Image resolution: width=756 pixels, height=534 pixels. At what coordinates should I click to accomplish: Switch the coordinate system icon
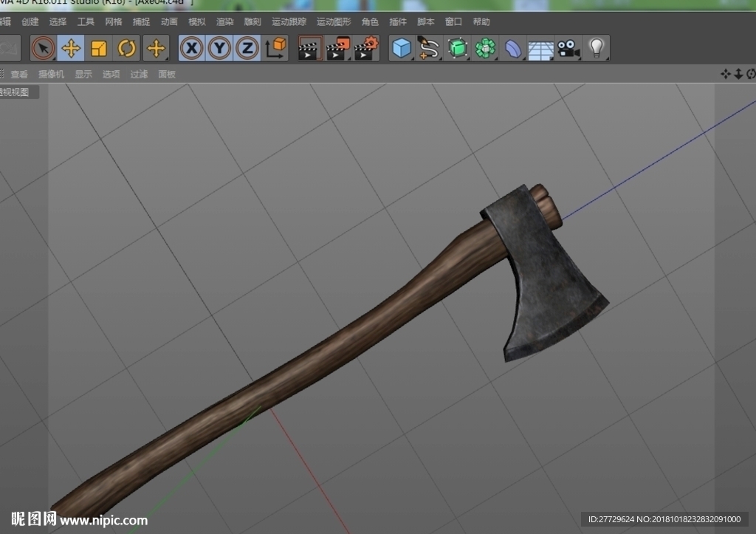point(275,48)
